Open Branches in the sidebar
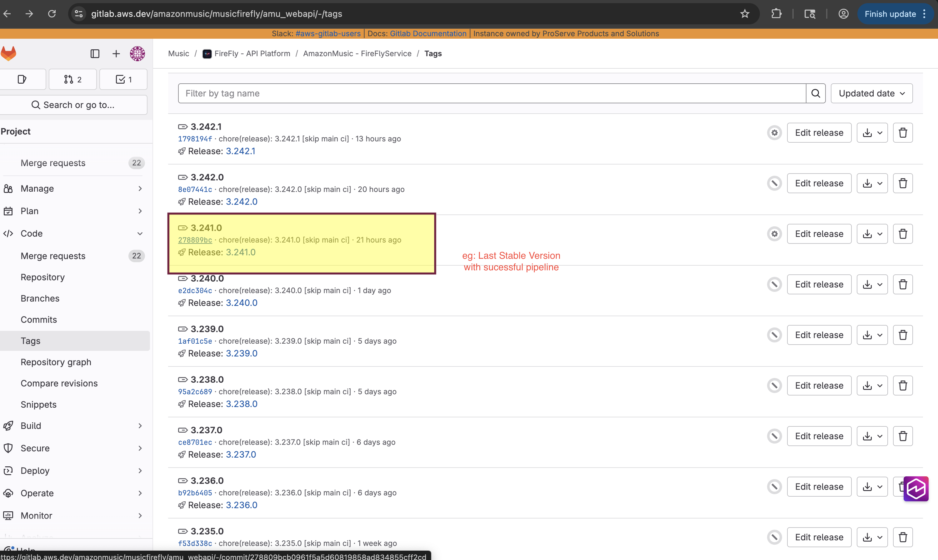 point(40,298)
